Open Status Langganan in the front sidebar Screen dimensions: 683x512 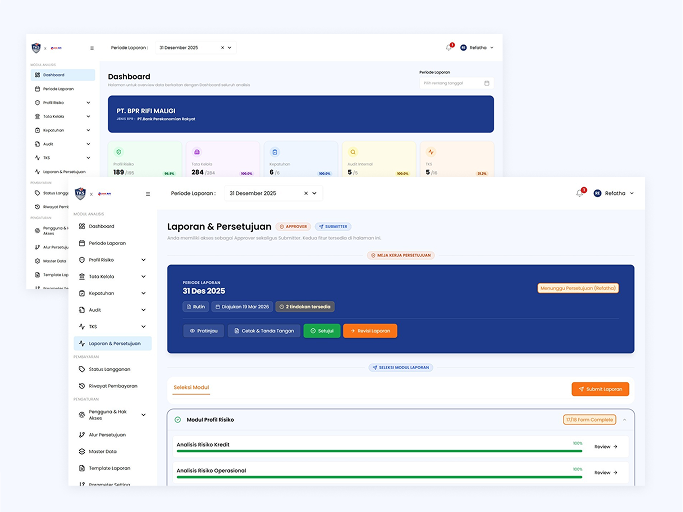[x=107, y=369]
